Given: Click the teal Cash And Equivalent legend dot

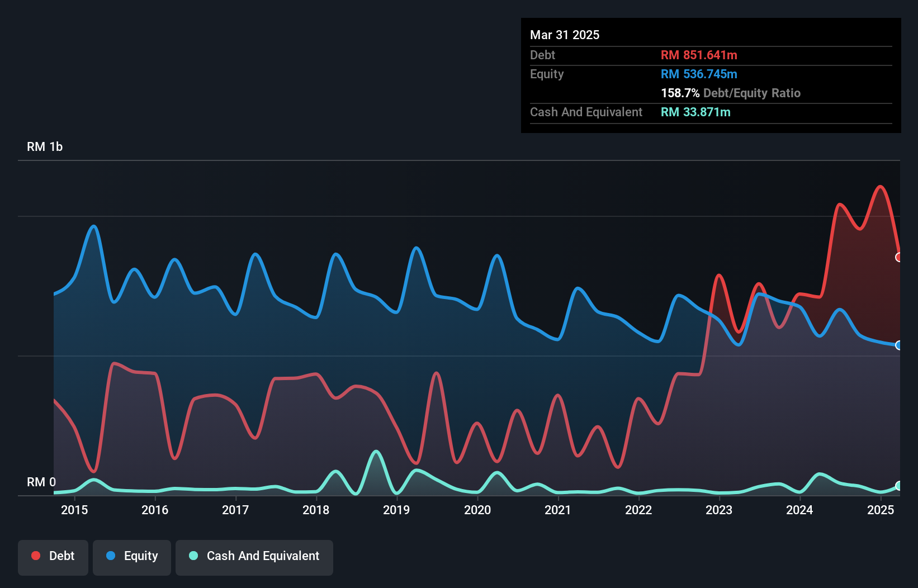Looking at the screenshot, I should click(x=193, y=556).
